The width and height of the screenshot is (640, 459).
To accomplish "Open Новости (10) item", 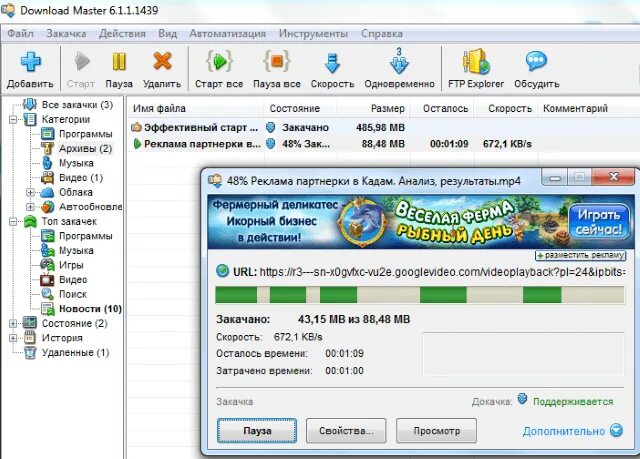I will click(90, 309).
